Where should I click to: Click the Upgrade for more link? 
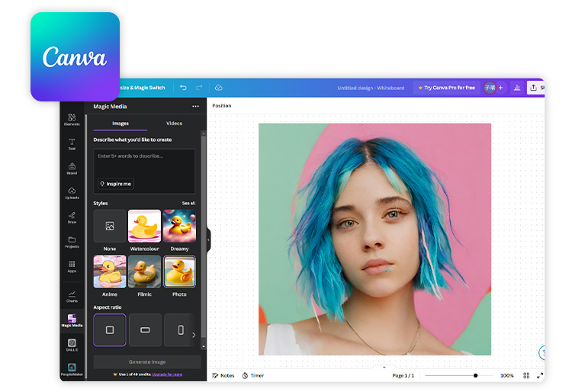pyautogui.click(x=167, y=374)
